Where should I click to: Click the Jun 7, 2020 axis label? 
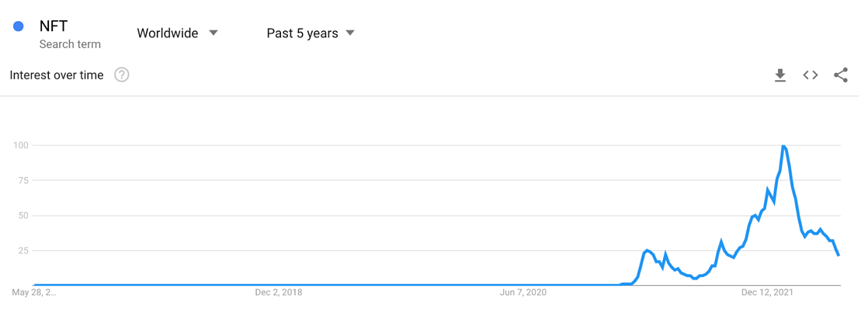pos(523,292)
